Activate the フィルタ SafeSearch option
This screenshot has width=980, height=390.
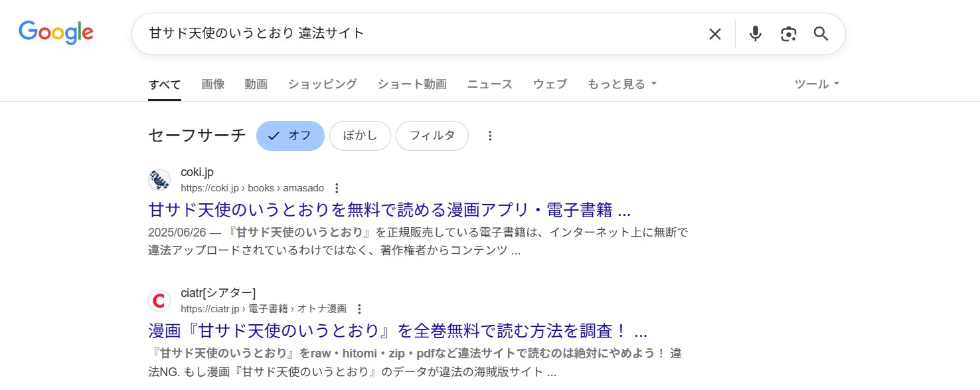coord(432,136)
